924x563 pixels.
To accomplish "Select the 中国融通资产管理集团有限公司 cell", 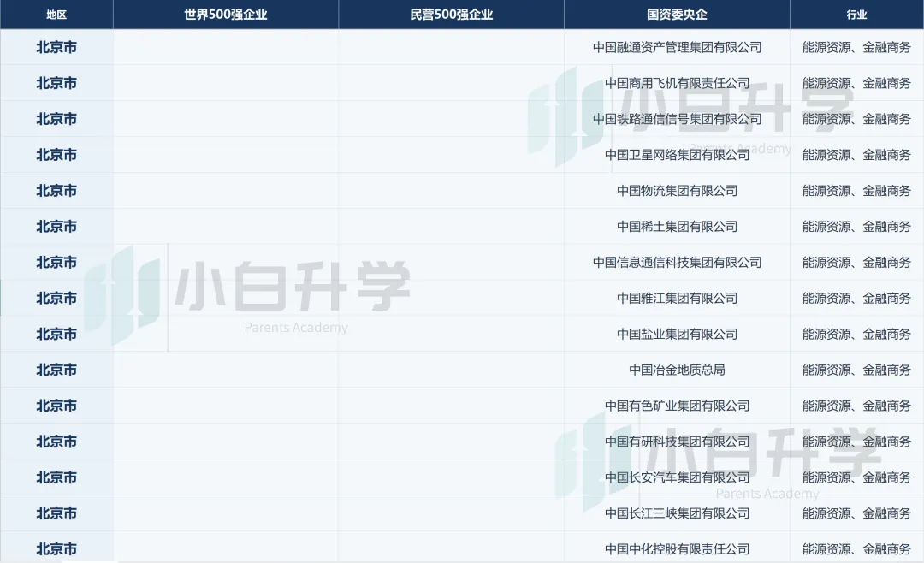I will 677,47.
